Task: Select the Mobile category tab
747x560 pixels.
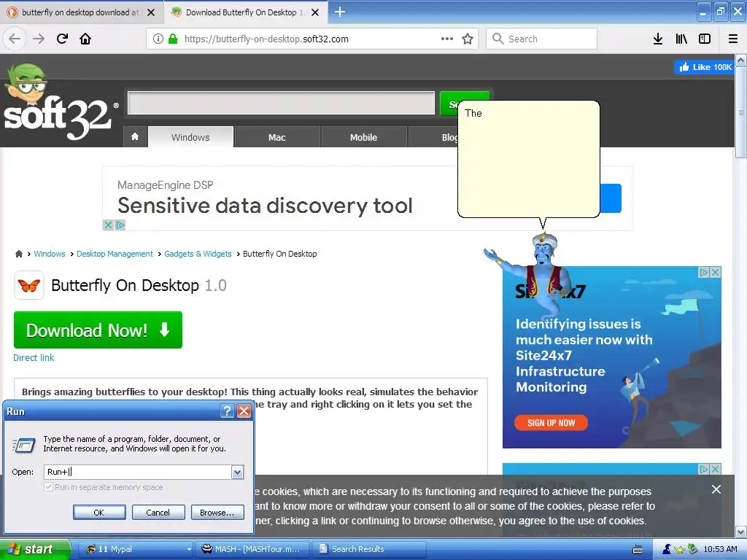Action: [x=363, y=137]
